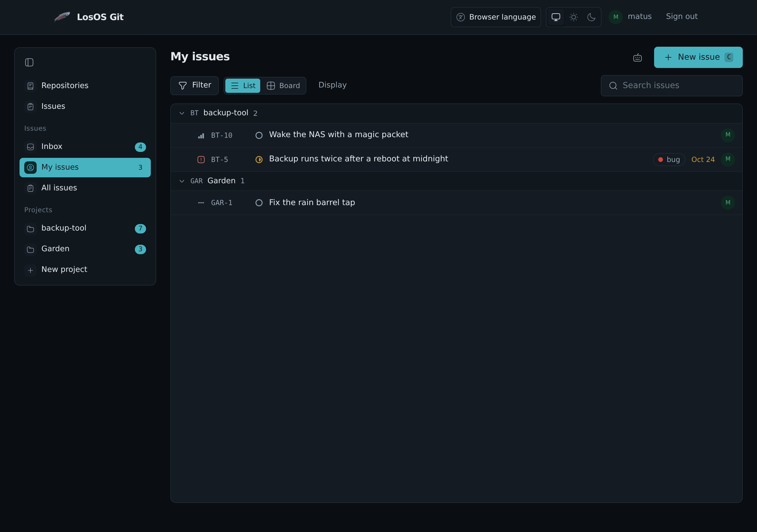Click the no-priority dashes icon on GAR-1
This screenshot has height=532, width=757.
(x=201, y=203)
